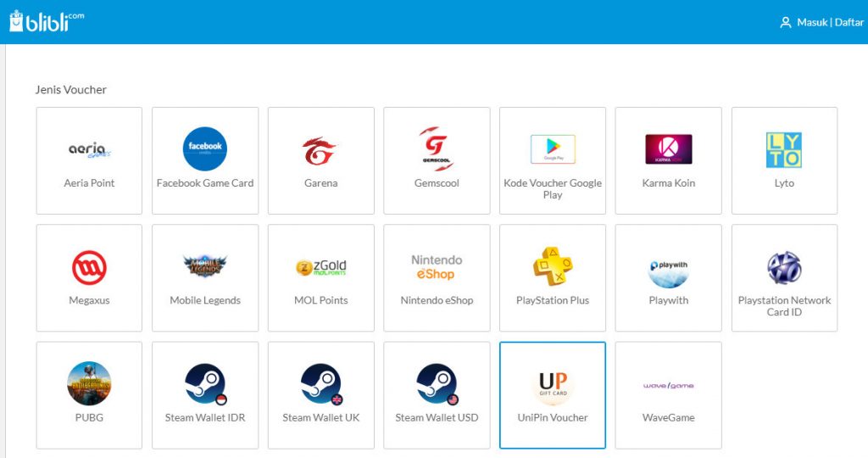Pick the Garena logo
Screen dimensions: 868x458
[320, 151]
